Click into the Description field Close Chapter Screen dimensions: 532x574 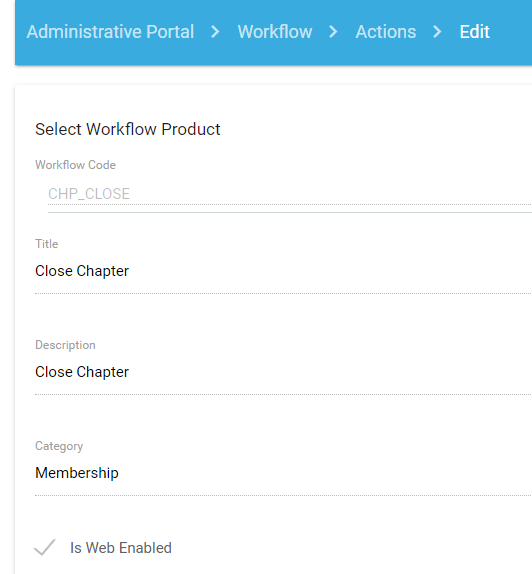click(x=283, y=372)
